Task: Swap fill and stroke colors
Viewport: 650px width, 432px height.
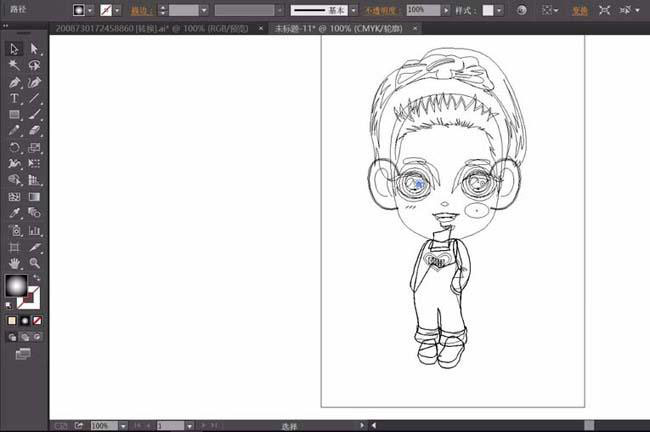Action: 37,277
